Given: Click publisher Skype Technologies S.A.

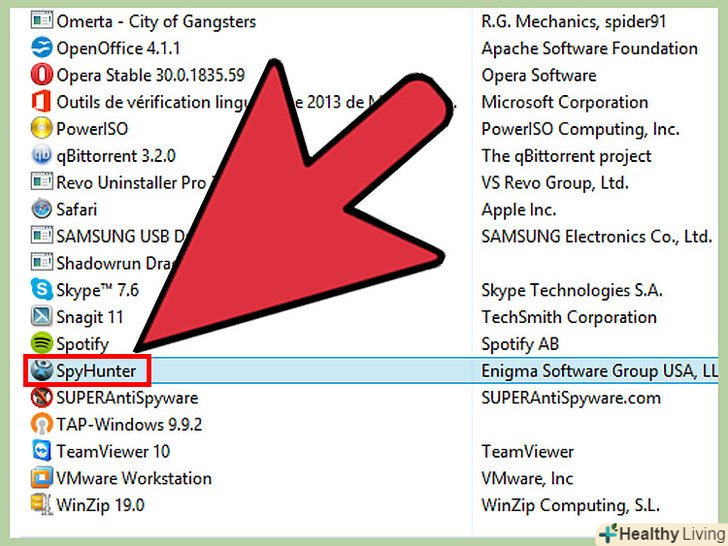Looking at the screenshot, I should pos(572,291).
